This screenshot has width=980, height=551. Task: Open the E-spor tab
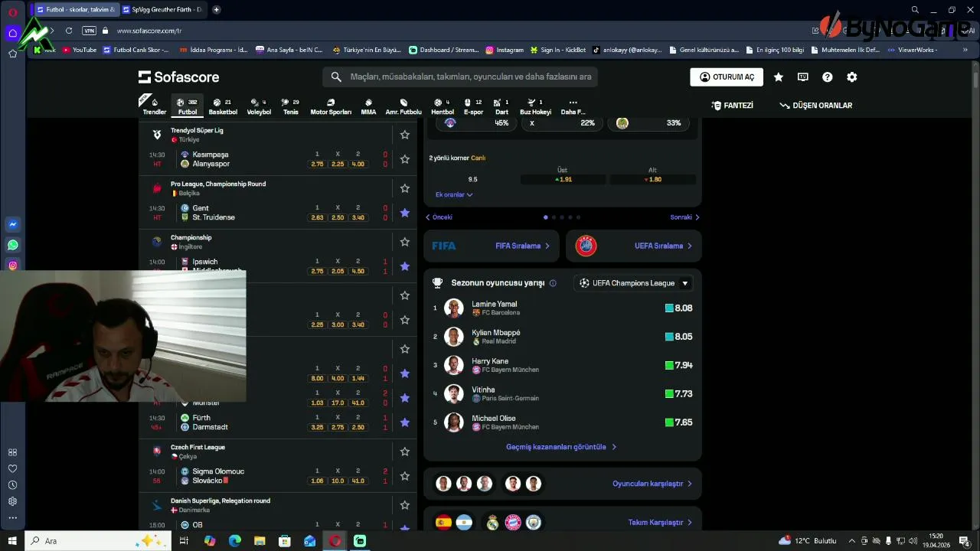point(473,106)
